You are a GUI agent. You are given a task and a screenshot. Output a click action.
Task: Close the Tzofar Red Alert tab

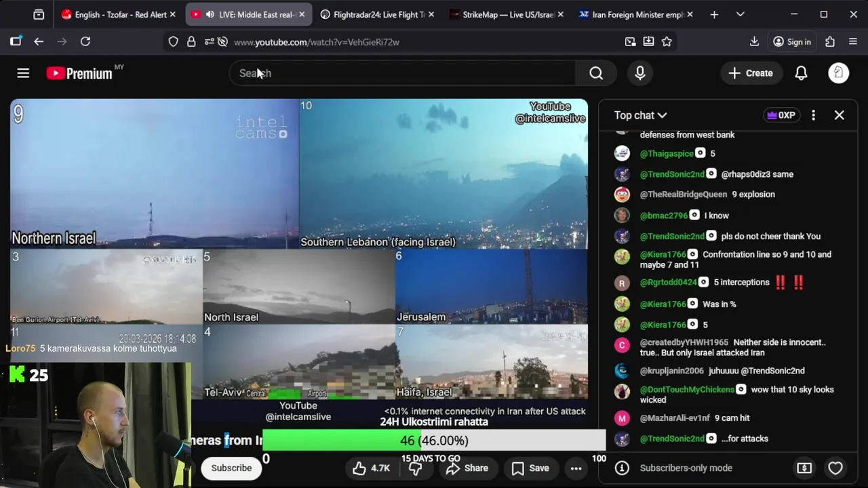[172, 14]
